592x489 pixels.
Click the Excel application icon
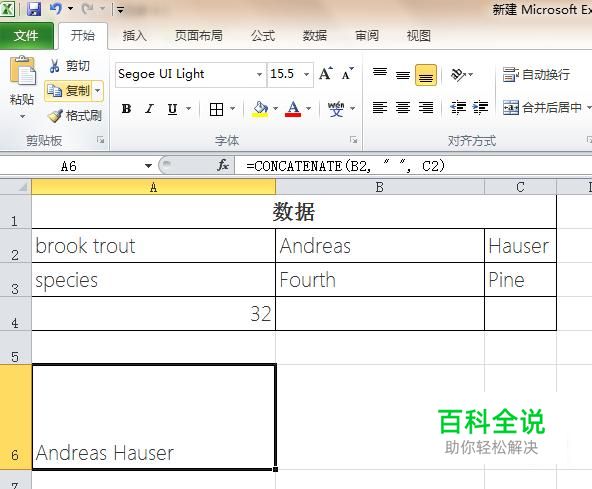[7, 8]
